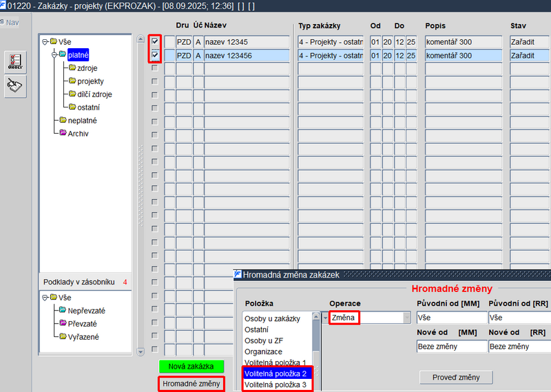Click the Nové od [MM] field

(452, 347)
